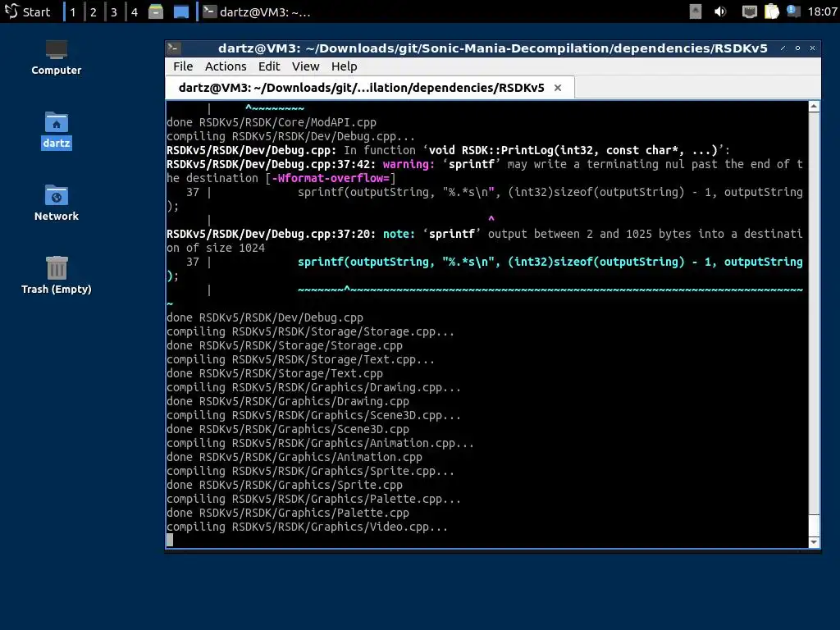Open the clipboard manager tray icon

click(771, 11)
